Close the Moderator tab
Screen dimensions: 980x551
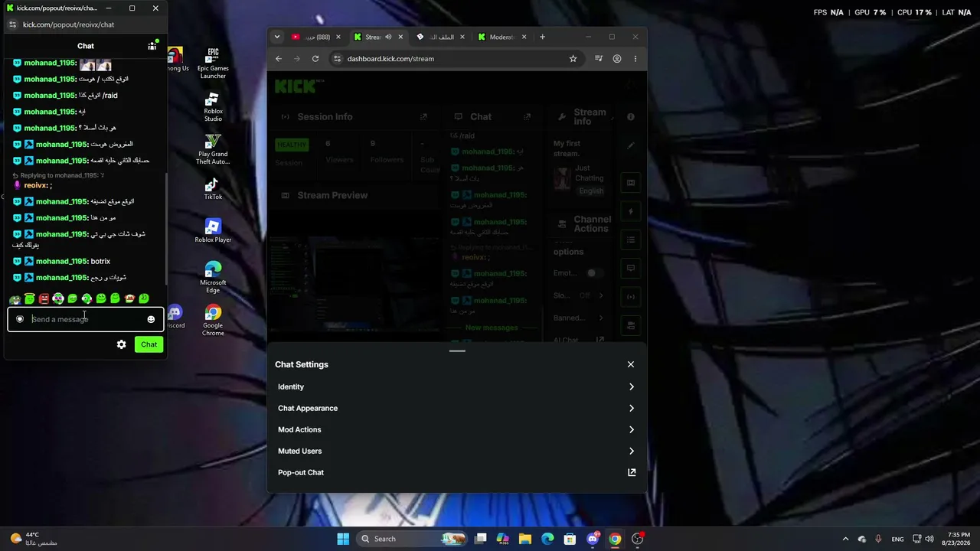point(524,37)
